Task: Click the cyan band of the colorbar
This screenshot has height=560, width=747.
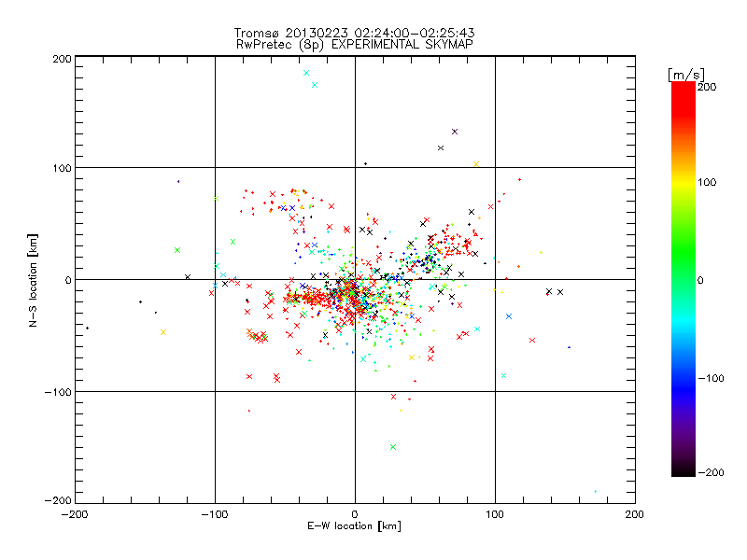Action: [684, 324]
